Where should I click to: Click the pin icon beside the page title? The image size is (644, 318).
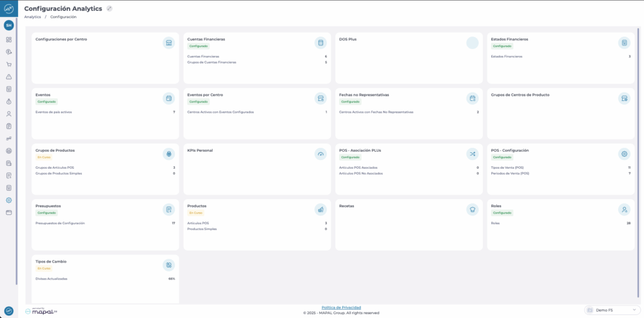coord(109,9)
